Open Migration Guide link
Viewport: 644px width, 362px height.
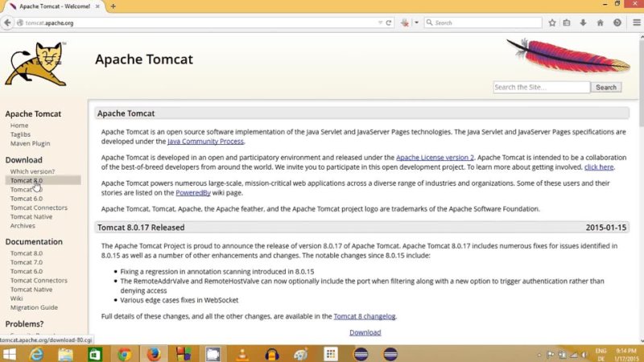34,307
